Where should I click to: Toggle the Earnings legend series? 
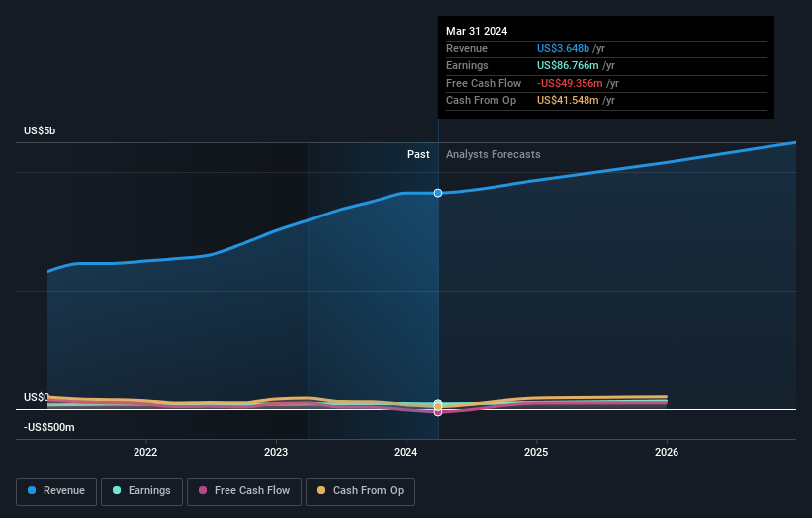(141, 491)
